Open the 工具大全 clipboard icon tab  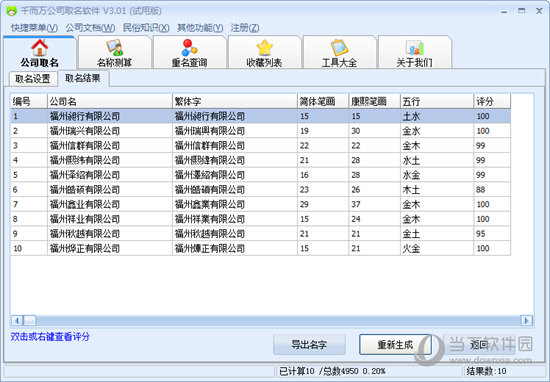point(339,53)
